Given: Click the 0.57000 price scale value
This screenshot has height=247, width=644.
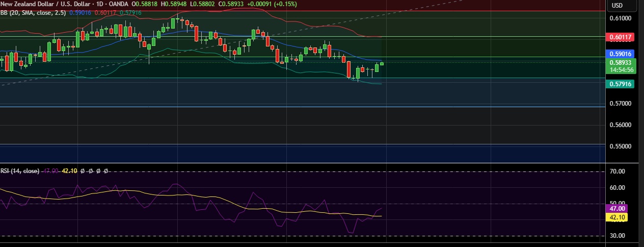Looking at the screenshot, I should coord(621,104).
